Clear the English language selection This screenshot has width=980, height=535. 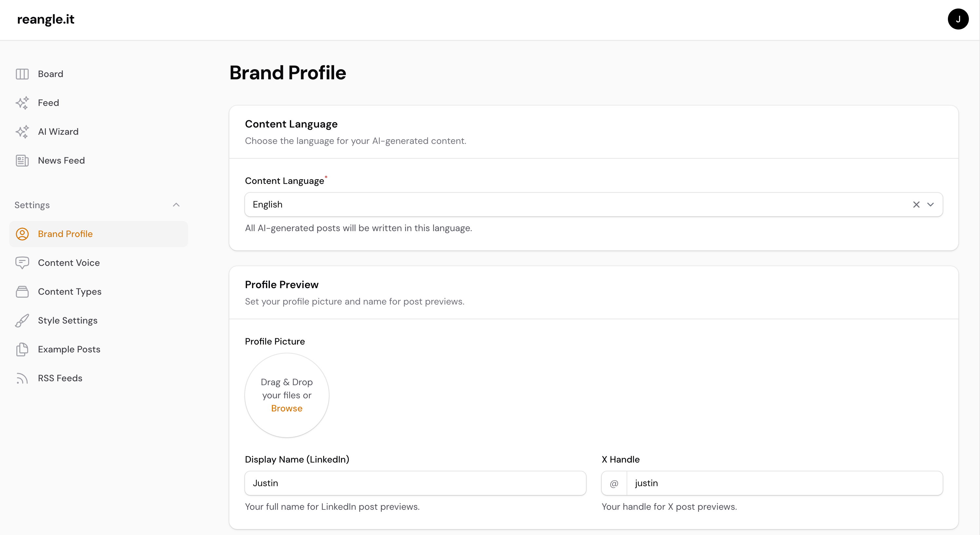pyautogui.click(x=916, y=205)
